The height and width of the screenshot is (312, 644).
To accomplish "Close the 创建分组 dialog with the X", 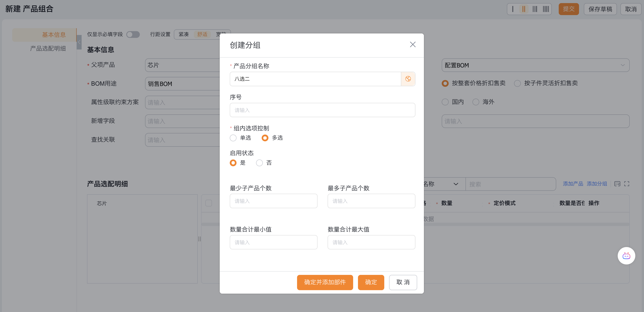I will (413, 44).
